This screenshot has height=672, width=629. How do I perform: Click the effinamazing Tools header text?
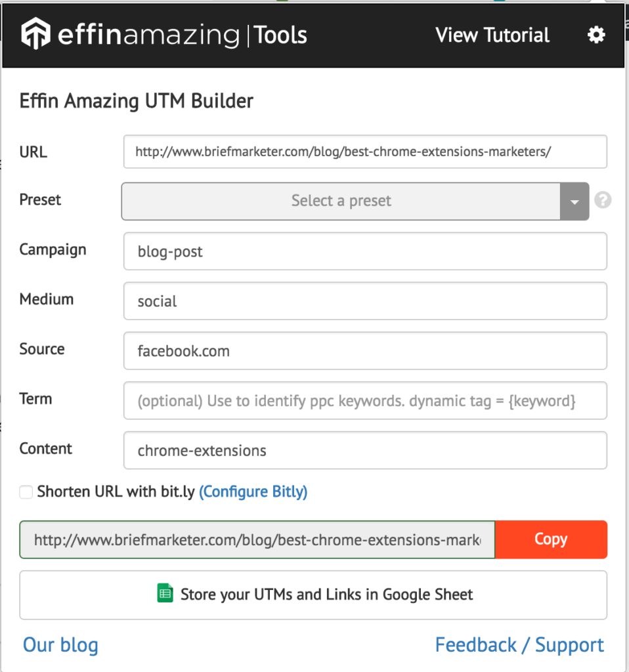coord(183,35)
